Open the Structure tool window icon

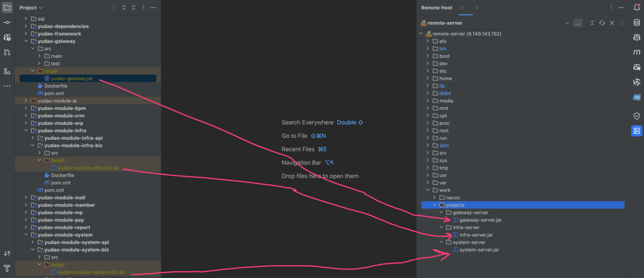pos(7,71)
